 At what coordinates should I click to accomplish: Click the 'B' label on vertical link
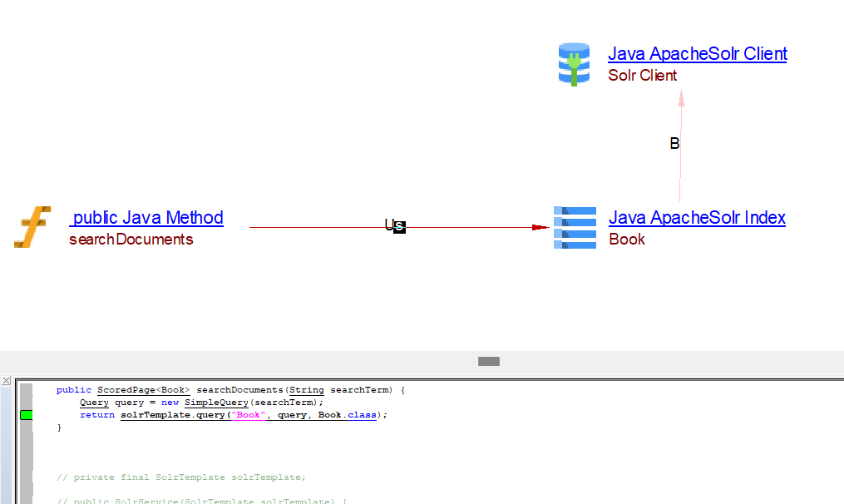pyautogui.click(x=674, y=144)
